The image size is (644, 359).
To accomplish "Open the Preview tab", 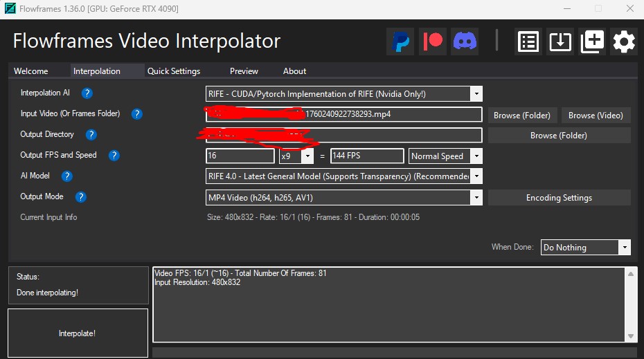I will (244, 71).
